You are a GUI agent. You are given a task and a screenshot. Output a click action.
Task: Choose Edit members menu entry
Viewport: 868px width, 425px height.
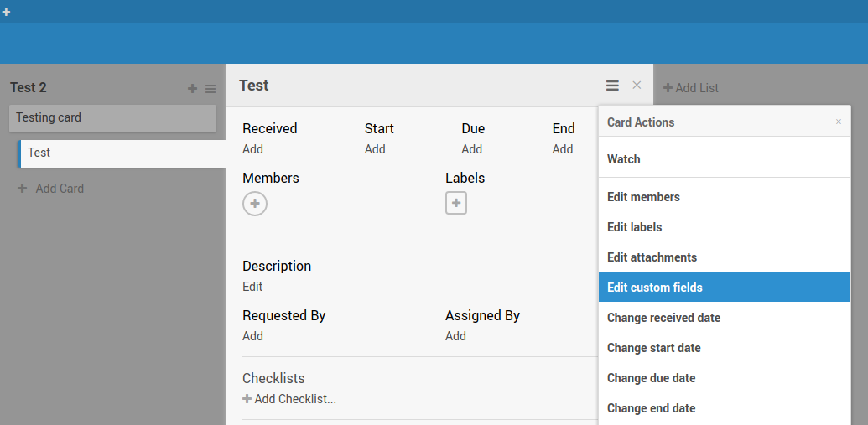643,197
